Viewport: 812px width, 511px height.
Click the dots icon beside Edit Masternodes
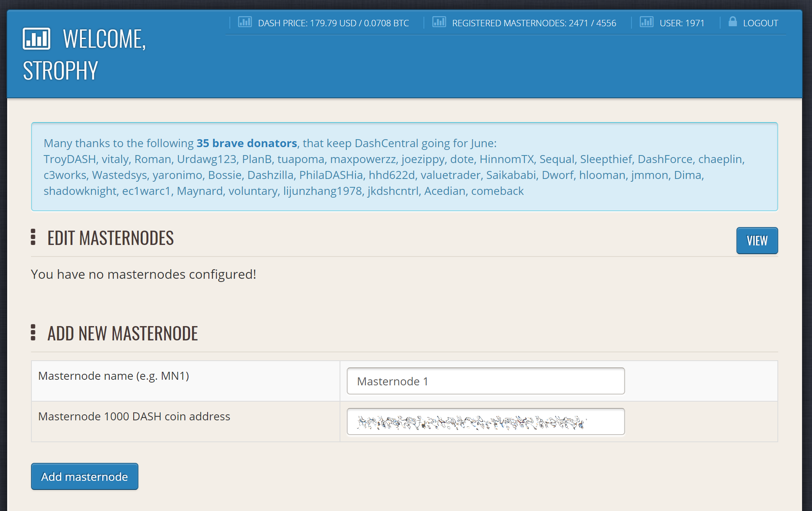tap(33, 237)
